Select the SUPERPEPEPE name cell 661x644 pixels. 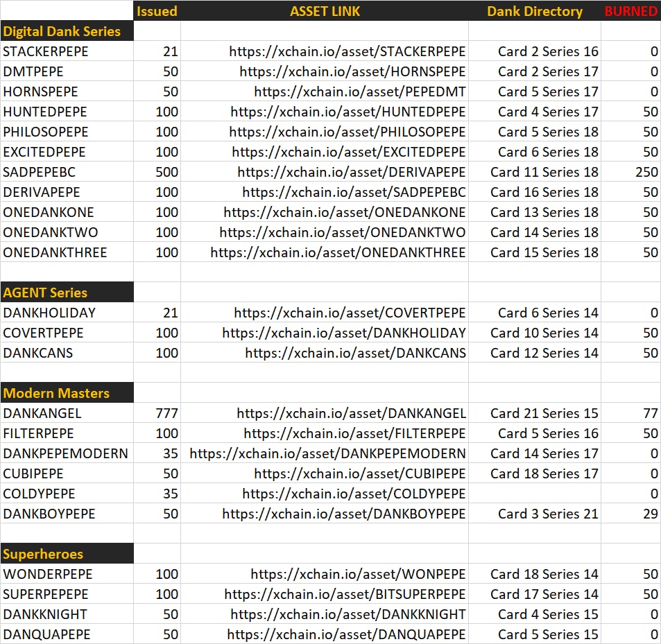tap(67, 594)
